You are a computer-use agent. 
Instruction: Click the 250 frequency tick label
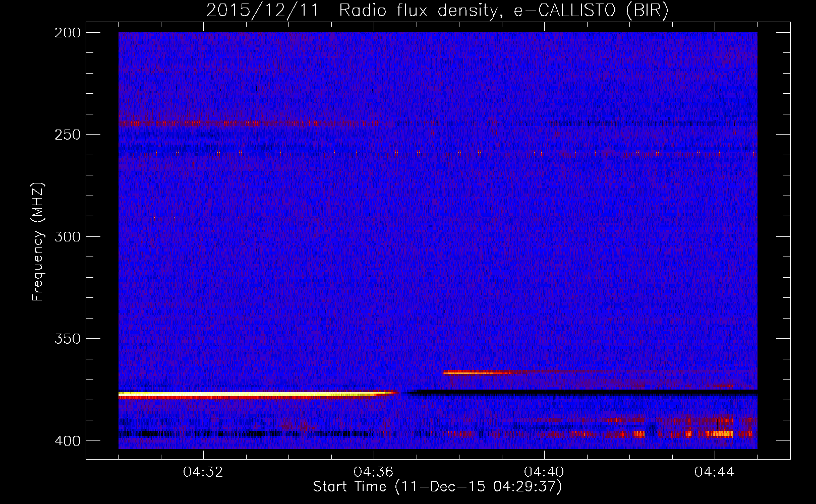point(67,135)
